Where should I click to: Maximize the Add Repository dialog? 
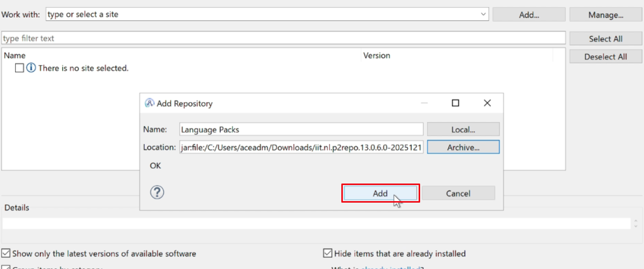click(455, 103)
